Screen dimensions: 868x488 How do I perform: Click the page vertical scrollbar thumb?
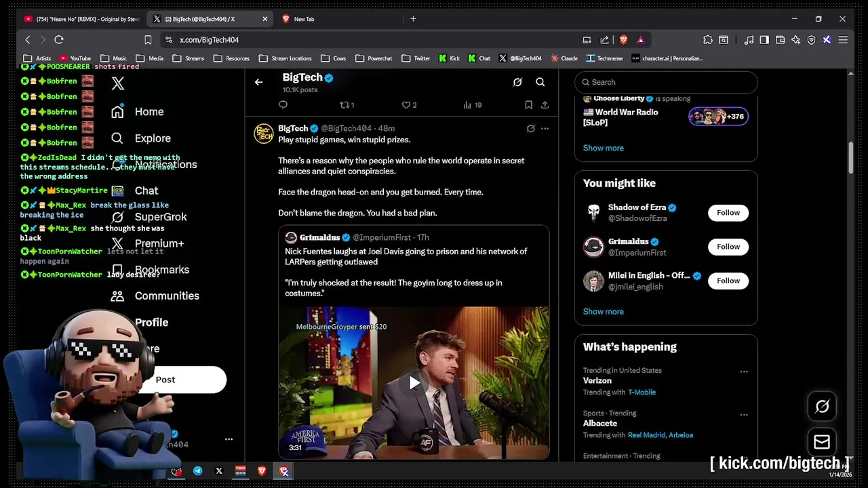[x=851, y=157]
